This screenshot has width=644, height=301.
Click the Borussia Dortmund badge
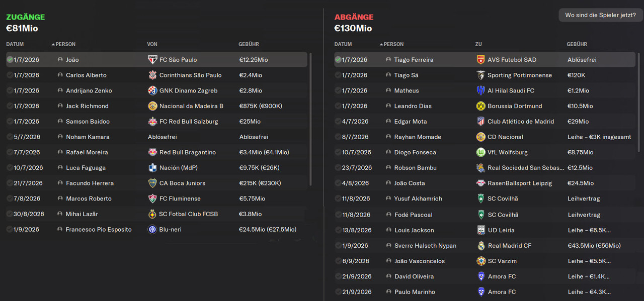click(480, 106)
